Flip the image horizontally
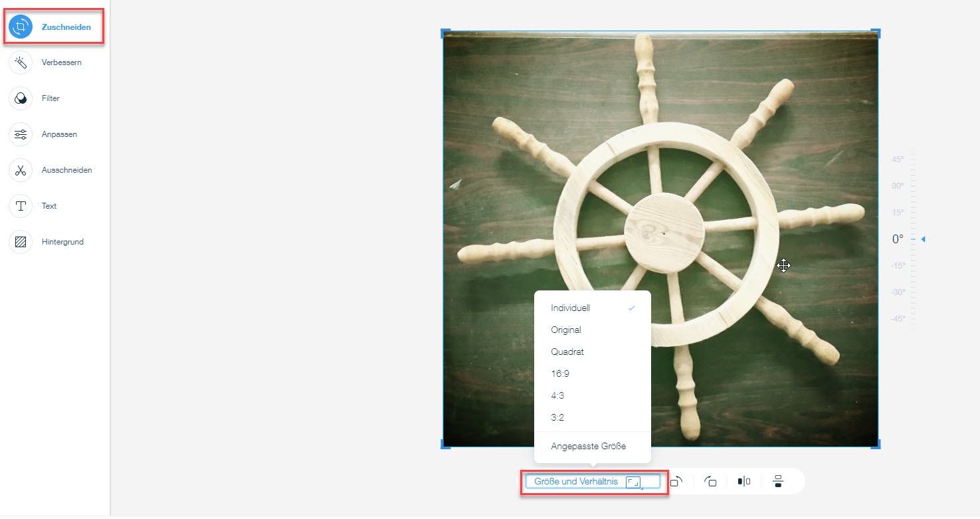Viewport: 980px width, 519px height. [x=744, y=482]
